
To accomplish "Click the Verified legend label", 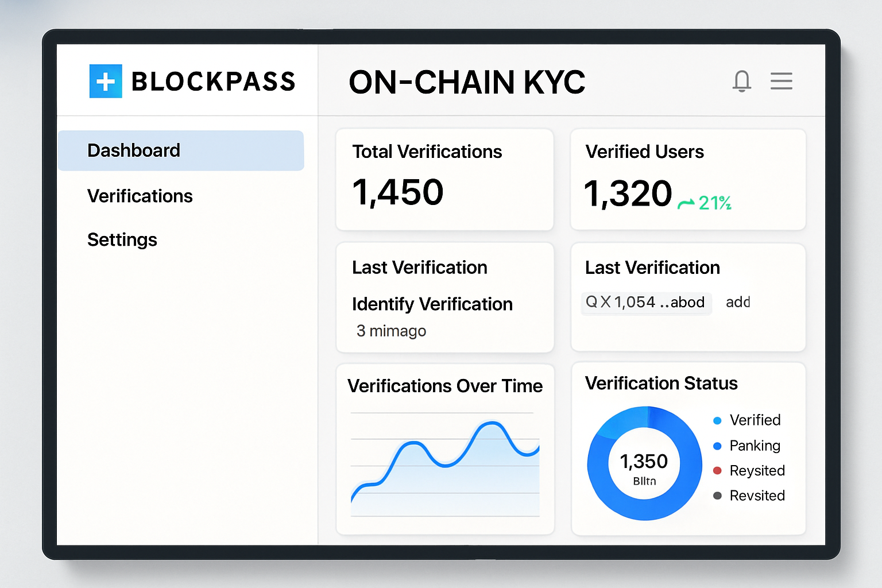I will coord(755,420).
